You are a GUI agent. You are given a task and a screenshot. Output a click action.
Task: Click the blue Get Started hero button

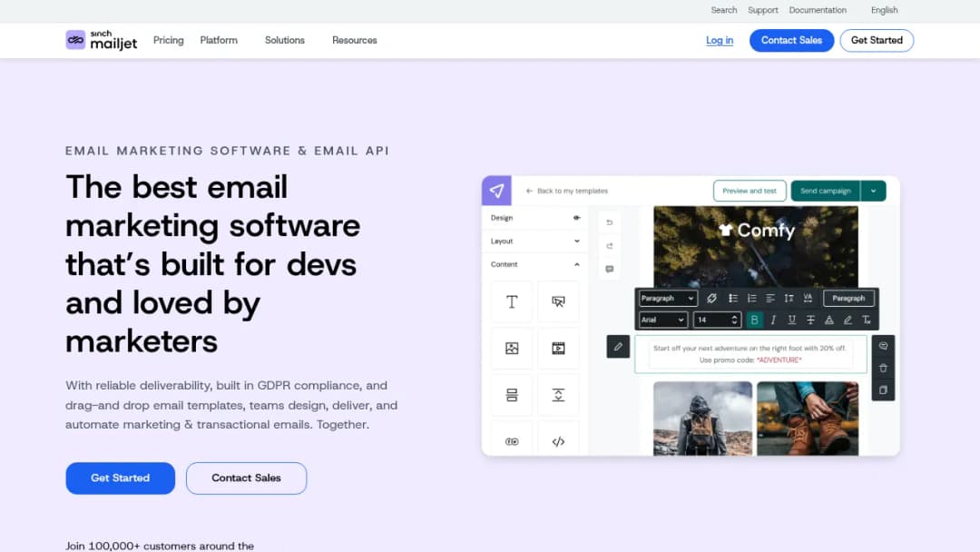120,478
